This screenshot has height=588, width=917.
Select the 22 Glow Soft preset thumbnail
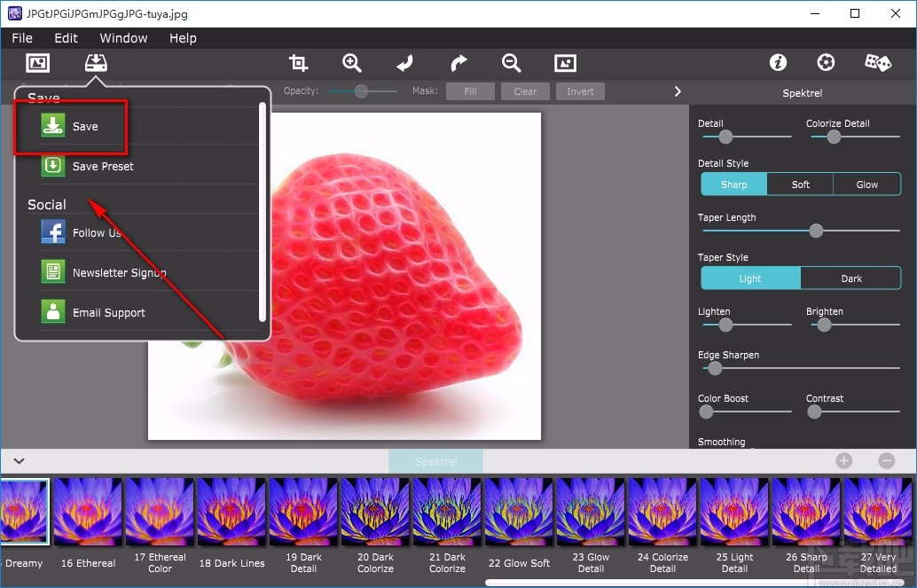(519, 512)
